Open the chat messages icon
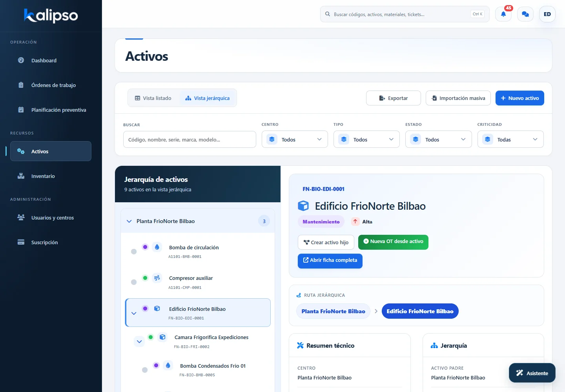 (525, 14)
